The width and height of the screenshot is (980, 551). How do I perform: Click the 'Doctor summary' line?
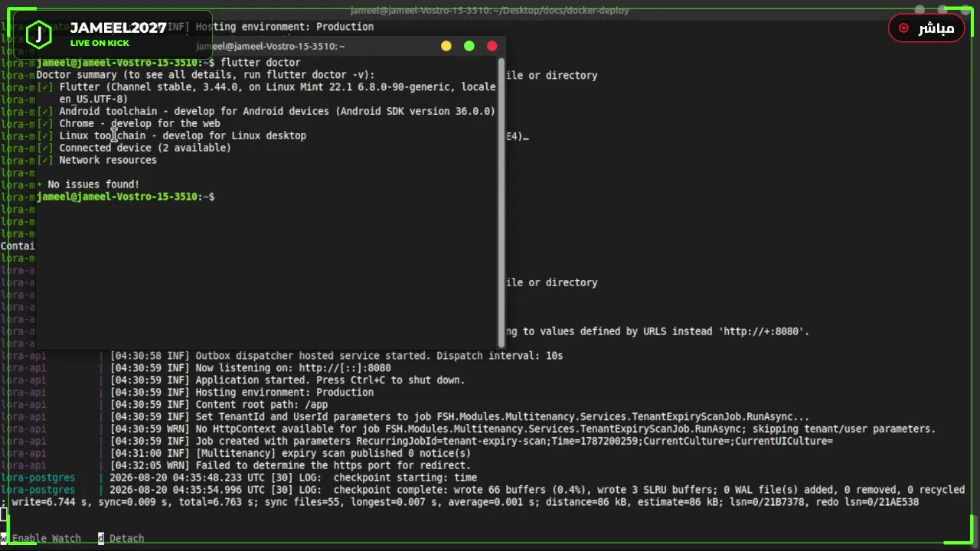205,74
